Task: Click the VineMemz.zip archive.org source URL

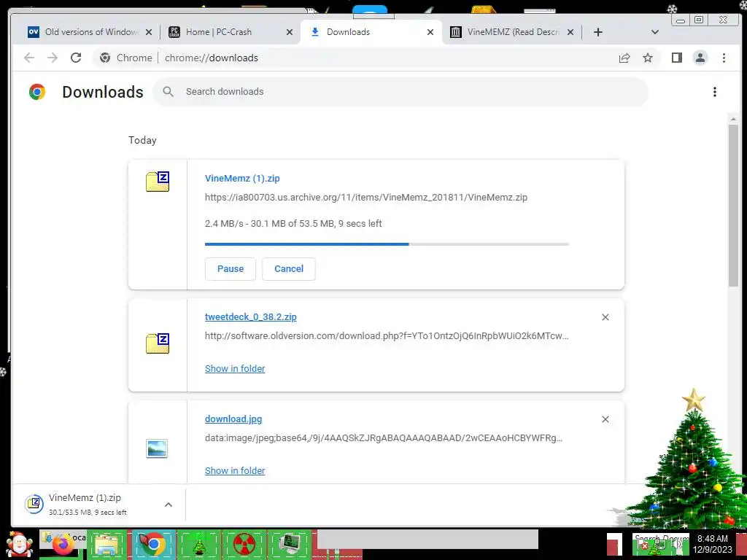Action: point(366,197)
